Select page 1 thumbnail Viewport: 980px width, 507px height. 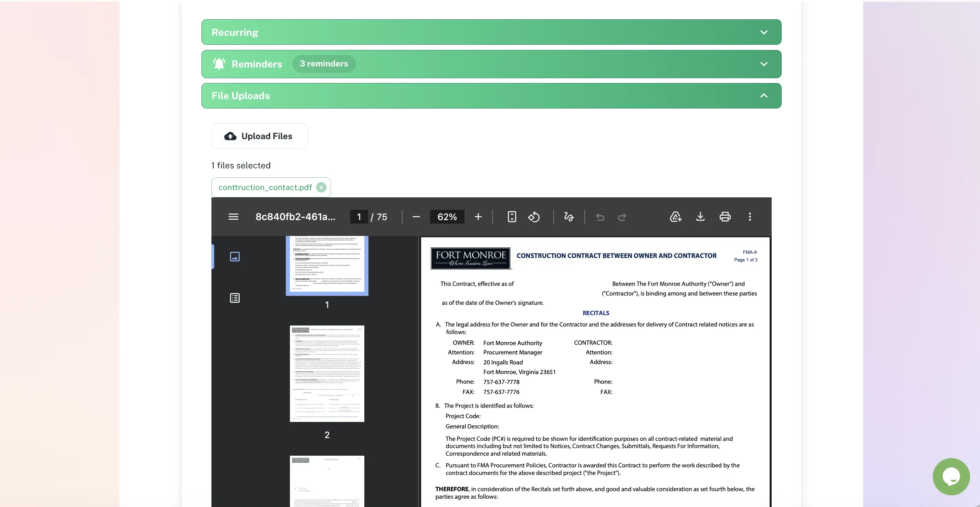coord(327,265)
